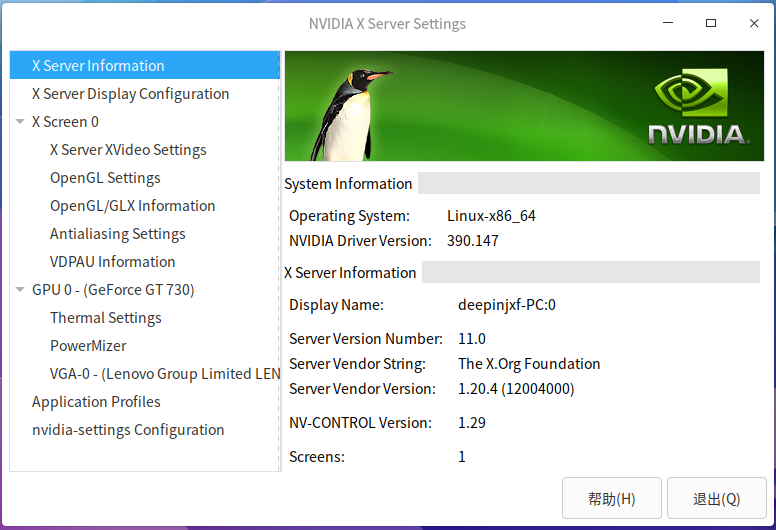Go to OpenGL Settings page

pyautogui.click(x=105, y=178)
